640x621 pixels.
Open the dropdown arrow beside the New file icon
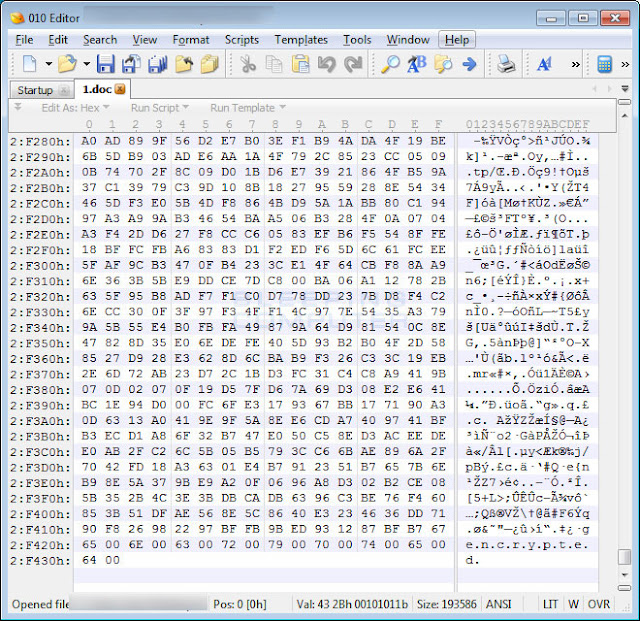(49, 64)
